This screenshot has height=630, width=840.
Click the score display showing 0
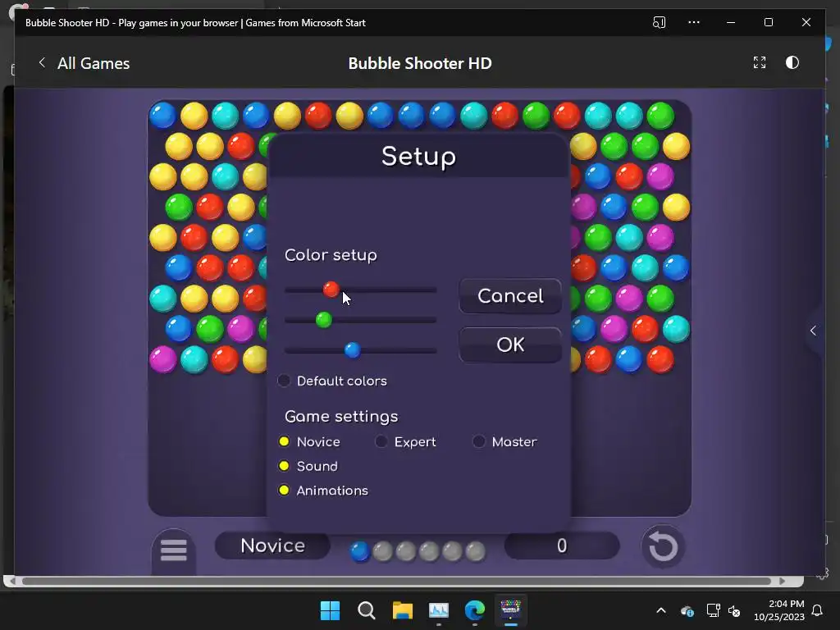click(x=561, y=546)
